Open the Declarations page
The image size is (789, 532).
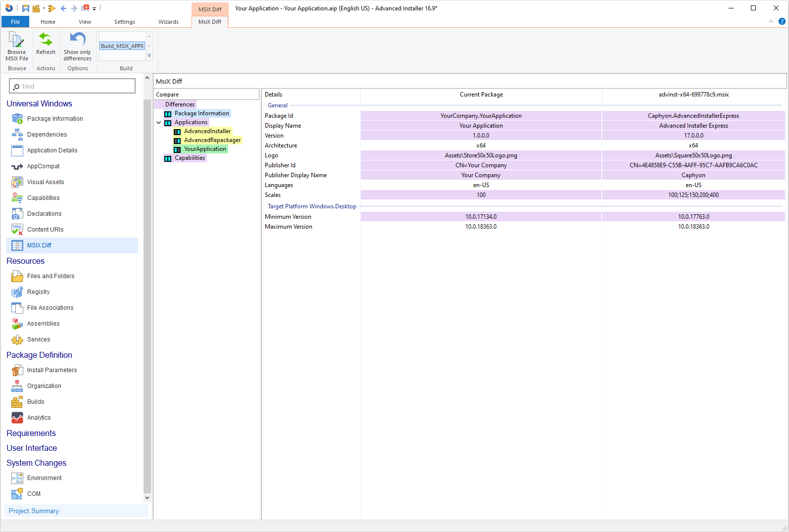[x=44, y=214]
